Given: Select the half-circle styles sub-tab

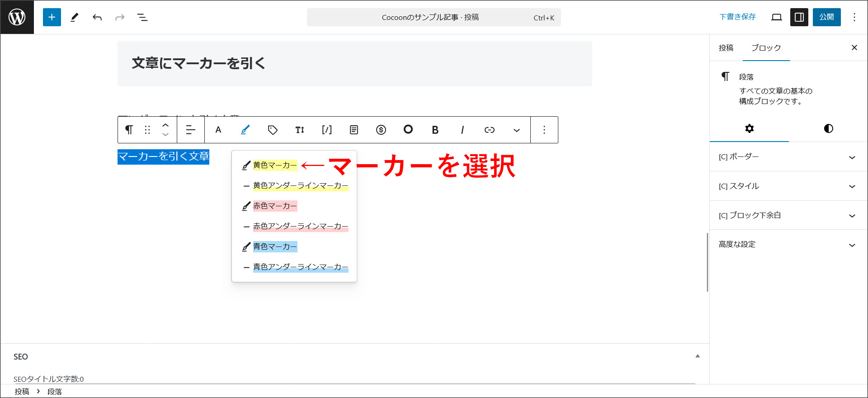Looking at the screenshot, I should coord(828,128).
